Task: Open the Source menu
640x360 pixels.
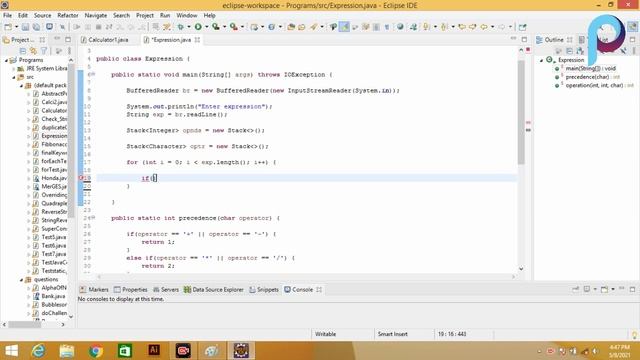Action: click(42, 16)
